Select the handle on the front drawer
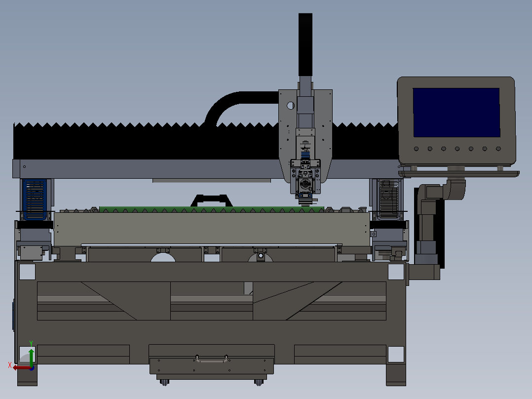The height and width of the screenshot is (399, 532). 212,359
